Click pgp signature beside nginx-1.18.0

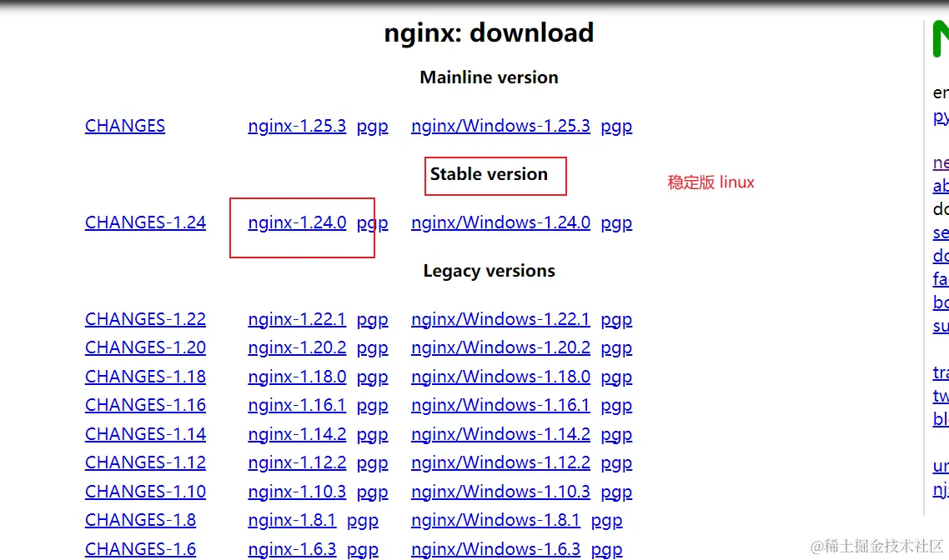pyautogui.click(x=372, y=377)
